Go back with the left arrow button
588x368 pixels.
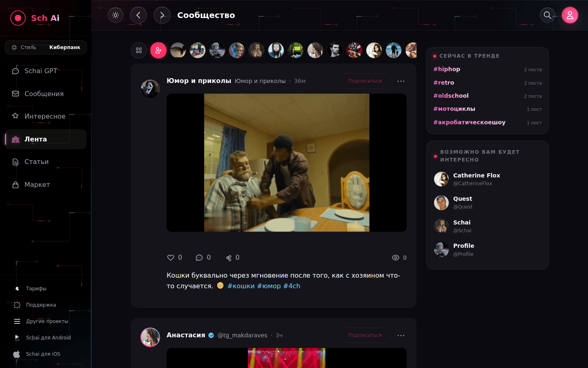coord(138,15)
